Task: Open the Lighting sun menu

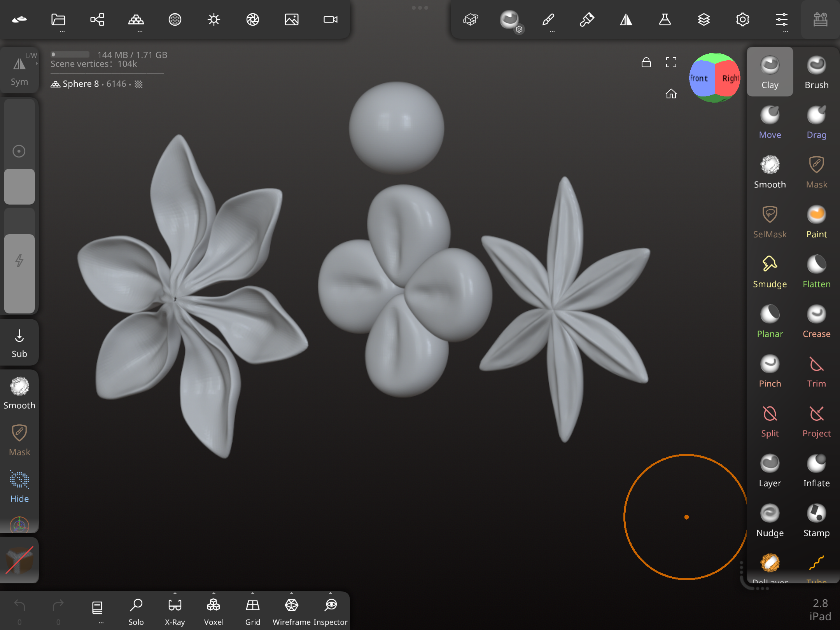Action: 213,19
